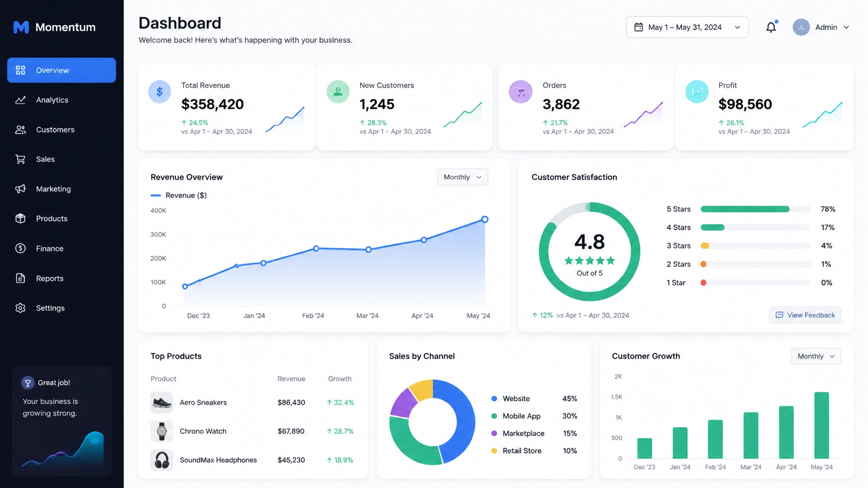
Task: Click the Revenue column header in Top Products
Action: [x=291, y=379]
